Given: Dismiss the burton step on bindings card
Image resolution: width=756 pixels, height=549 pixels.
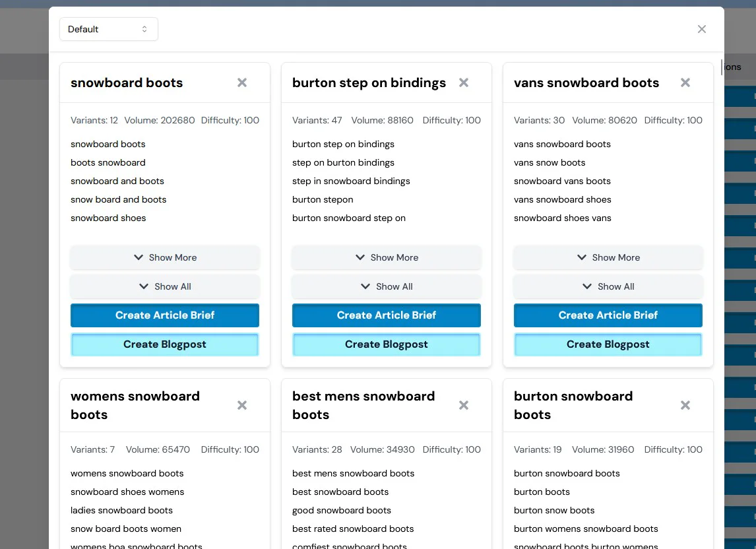Looking at the screenshot, I should (x=464, y=82).
